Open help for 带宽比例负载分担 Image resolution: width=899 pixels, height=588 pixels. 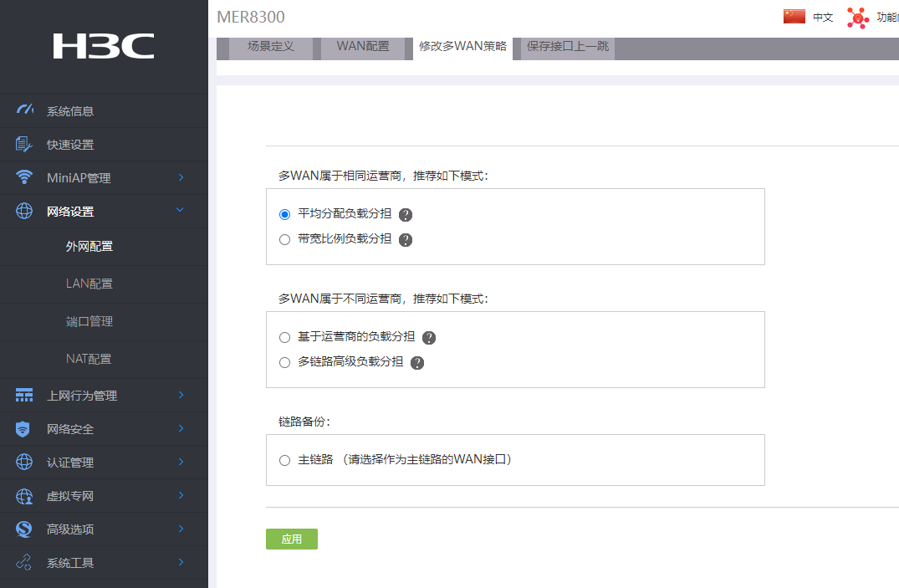click(x=406, y=240)
